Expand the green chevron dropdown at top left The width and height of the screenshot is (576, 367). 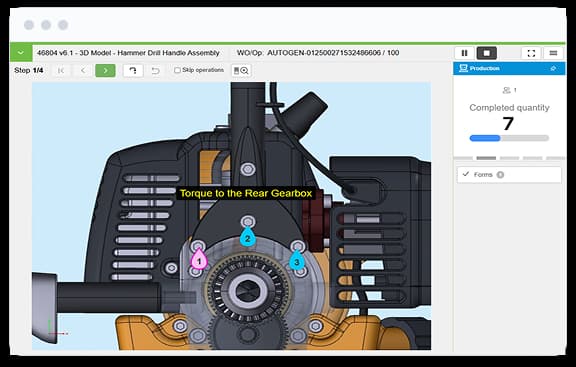(x=21, y=53)
